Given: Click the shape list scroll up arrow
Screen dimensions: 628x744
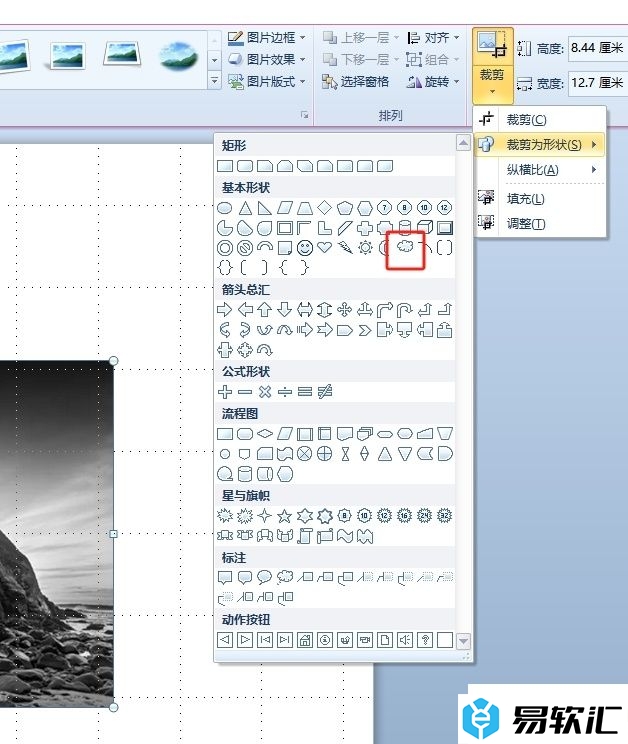Looking at the screenshot, I should pyautogui.click(x=463, y=142).
